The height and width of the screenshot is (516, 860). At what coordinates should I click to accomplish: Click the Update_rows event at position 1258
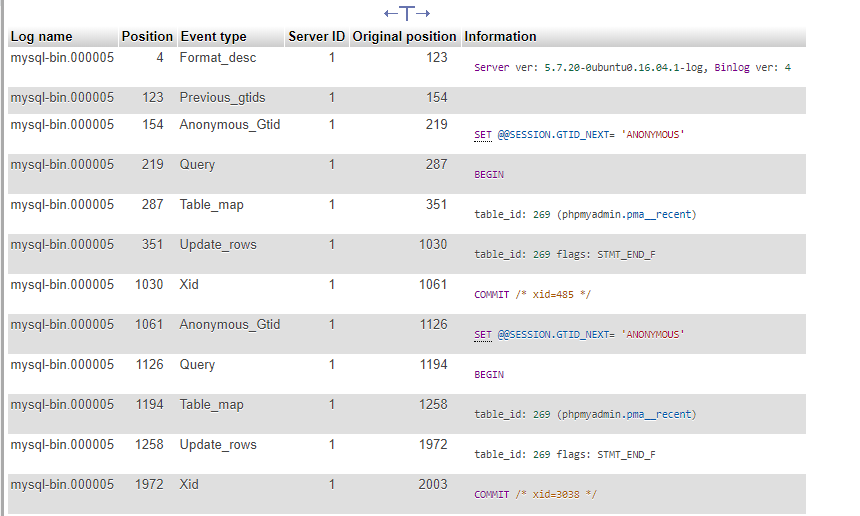click(218, 445)
